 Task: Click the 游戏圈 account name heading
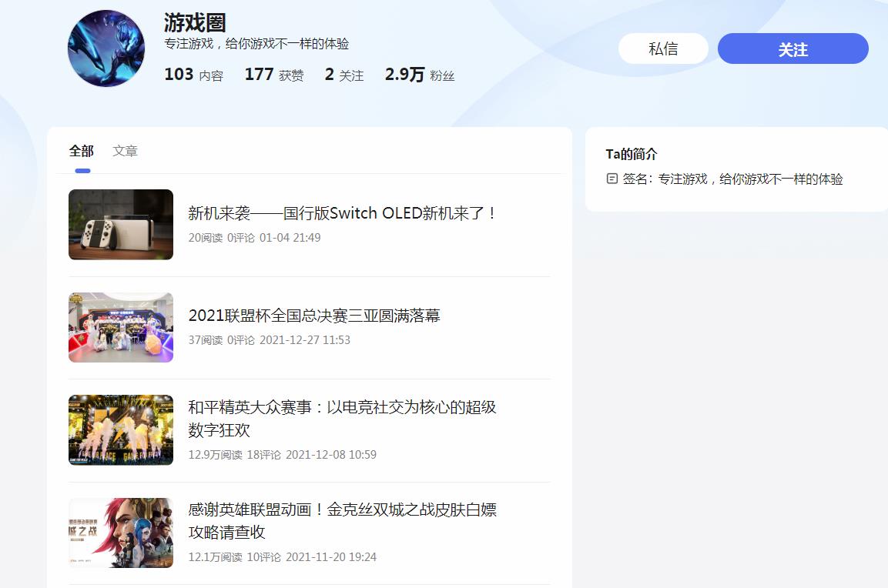tap(196, 22)
